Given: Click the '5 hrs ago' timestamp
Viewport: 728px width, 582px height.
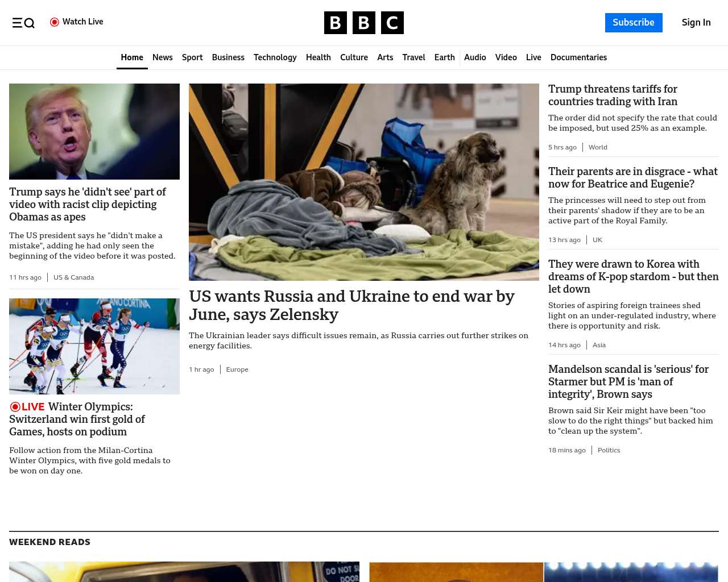Looking at the screenshot, I should coord(562,147).
